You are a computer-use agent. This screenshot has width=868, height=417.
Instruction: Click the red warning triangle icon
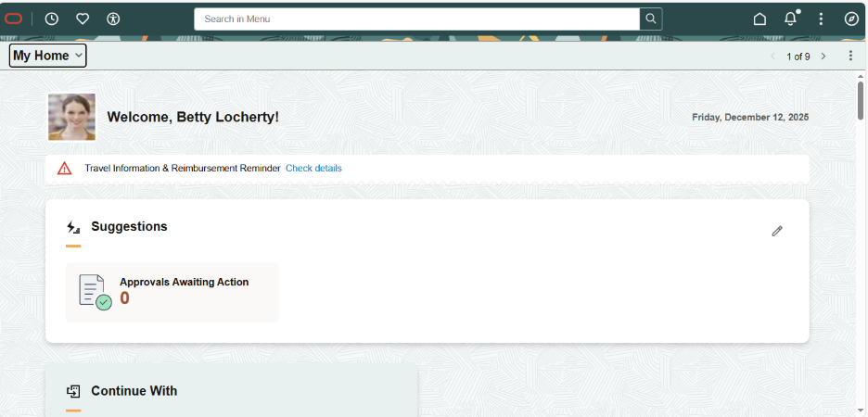click(64, 168)
